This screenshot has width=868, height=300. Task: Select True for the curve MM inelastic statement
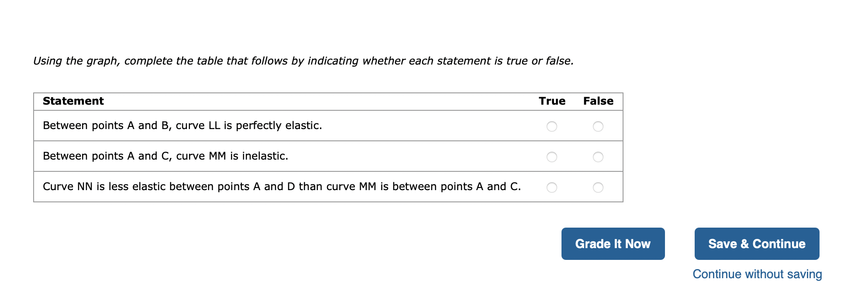tap(552, 156)
